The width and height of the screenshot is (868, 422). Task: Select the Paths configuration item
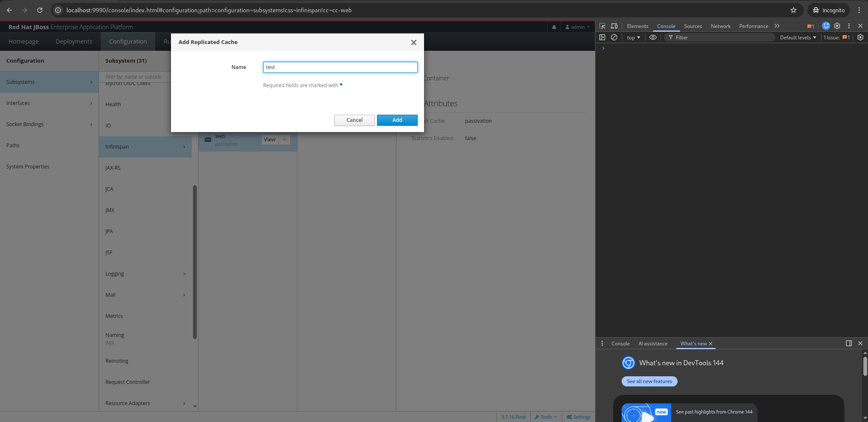pyautogui.click(x=49, y=146)
